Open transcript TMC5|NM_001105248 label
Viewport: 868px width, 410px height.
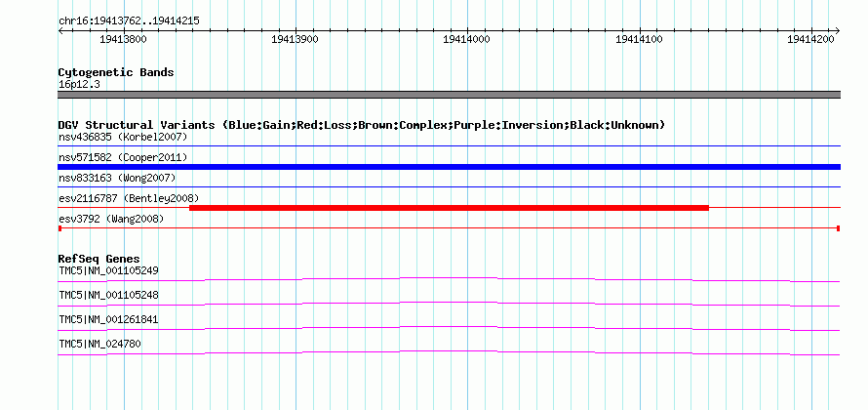pyautogui.click(x=108, y=296)
